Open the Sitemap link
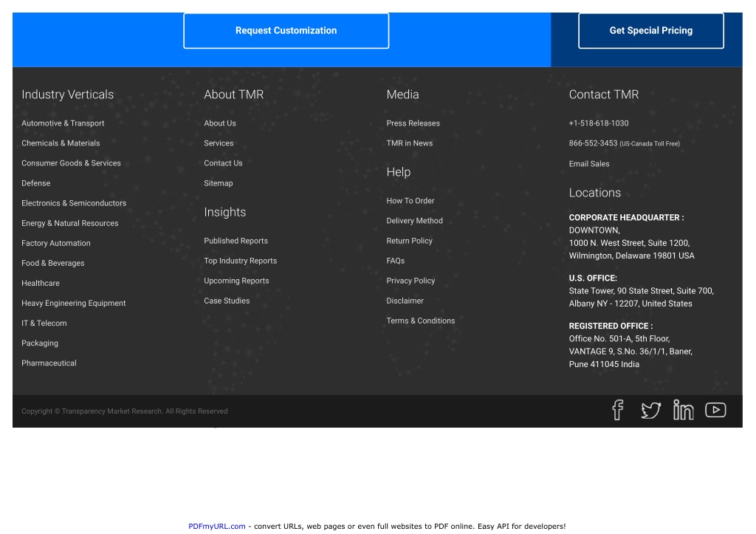The width and height of the screenshot is (756, 534). click(x=218, y=183)
